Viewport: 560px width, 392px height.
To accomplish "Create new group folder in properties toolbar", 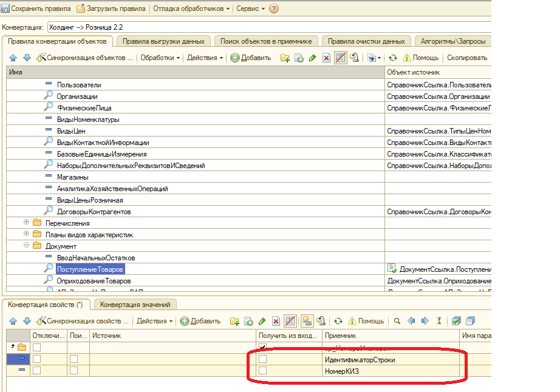I will (x=234, y=321).
